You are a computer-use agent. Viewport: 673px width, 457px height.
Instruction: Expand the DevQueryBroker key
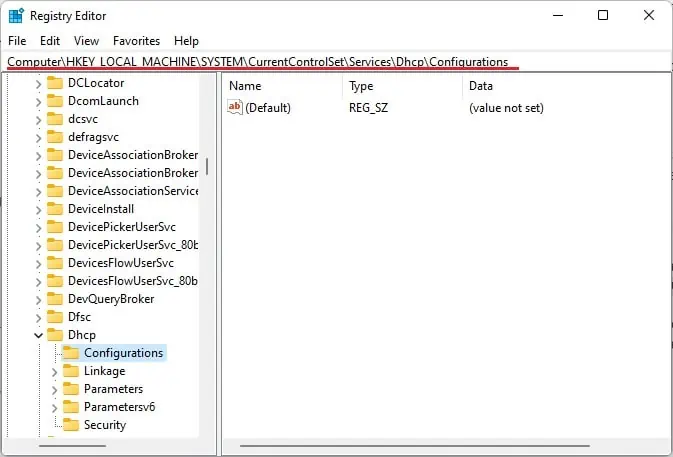pos(38,300)
